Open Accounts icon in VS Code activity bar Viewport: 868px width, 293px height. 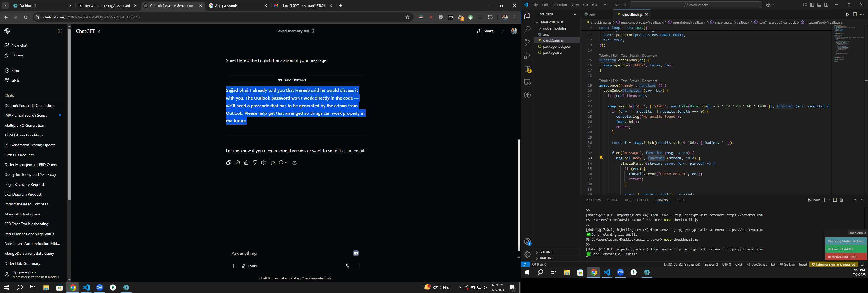(x=527, y=242)
